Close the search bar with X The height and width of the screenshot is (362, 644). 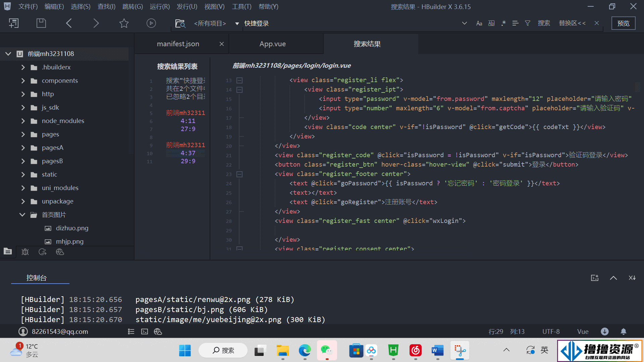(x=597, y=23)
